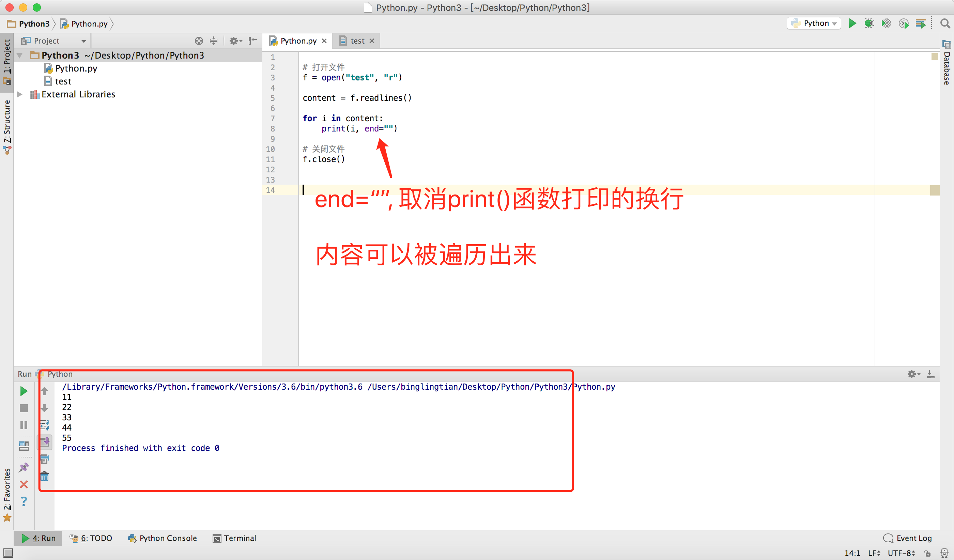
Task: Click the green Run button in top toolbar
Action: click(x=852, y=24)
